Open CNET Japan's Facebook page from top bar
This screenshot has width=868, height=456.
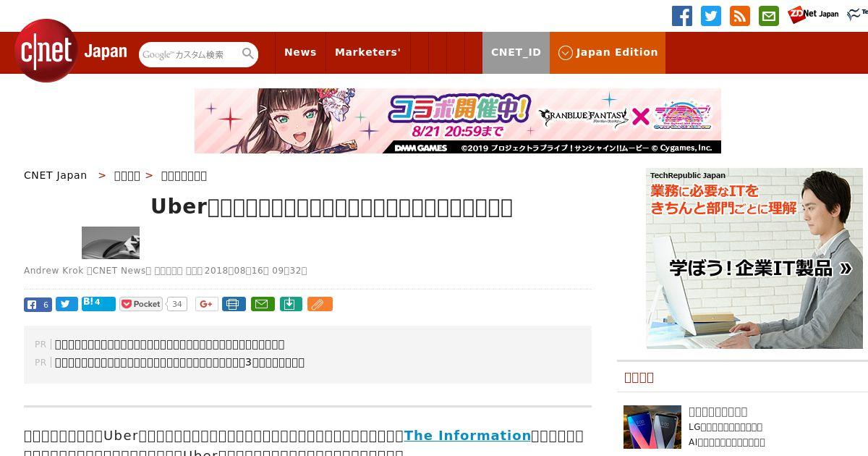point(682,15)
